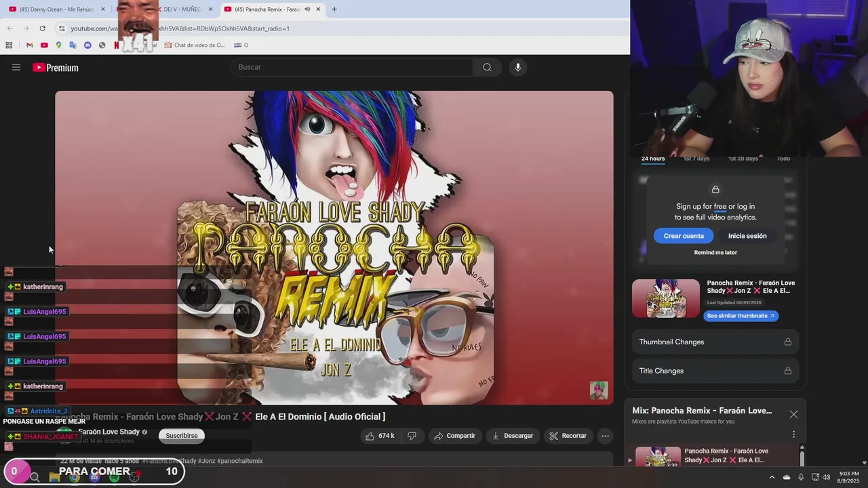Open the YouTube hamburger guide menu
This screenshot has width=868, height=488.
(16, 67)
